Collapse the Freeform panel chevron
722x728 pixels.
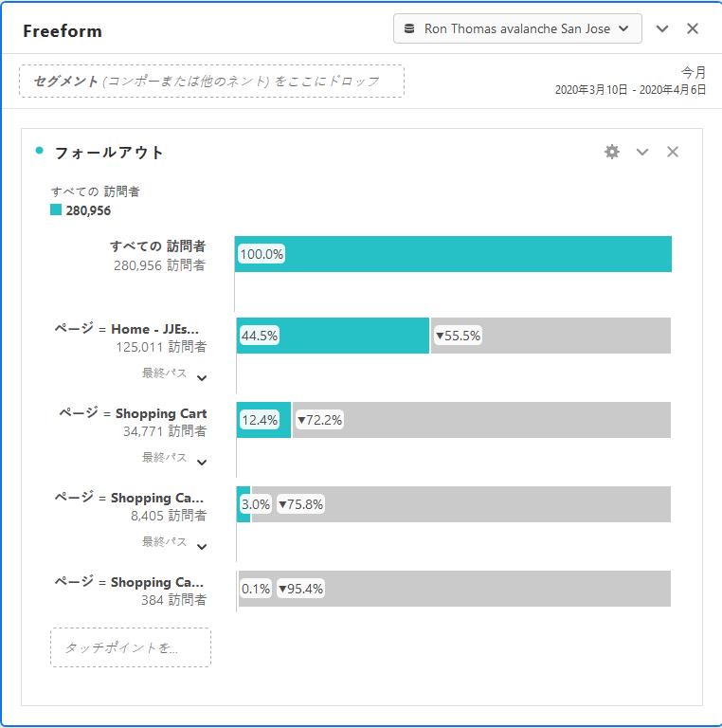pyautogui.click(x=662, y=28)
